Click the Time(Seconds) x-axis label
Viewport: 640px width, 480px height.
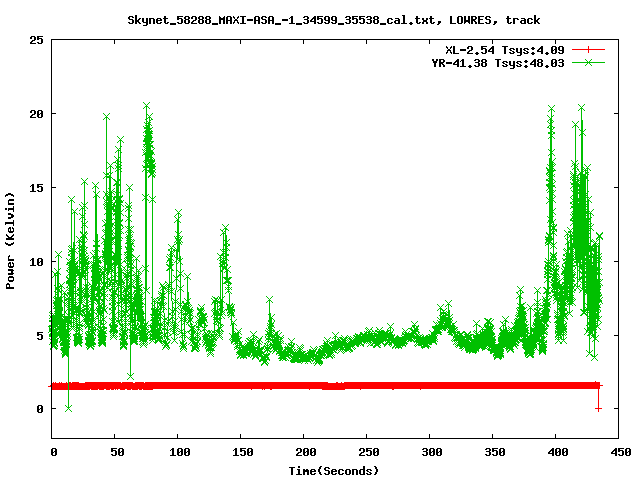pos(333,471)
